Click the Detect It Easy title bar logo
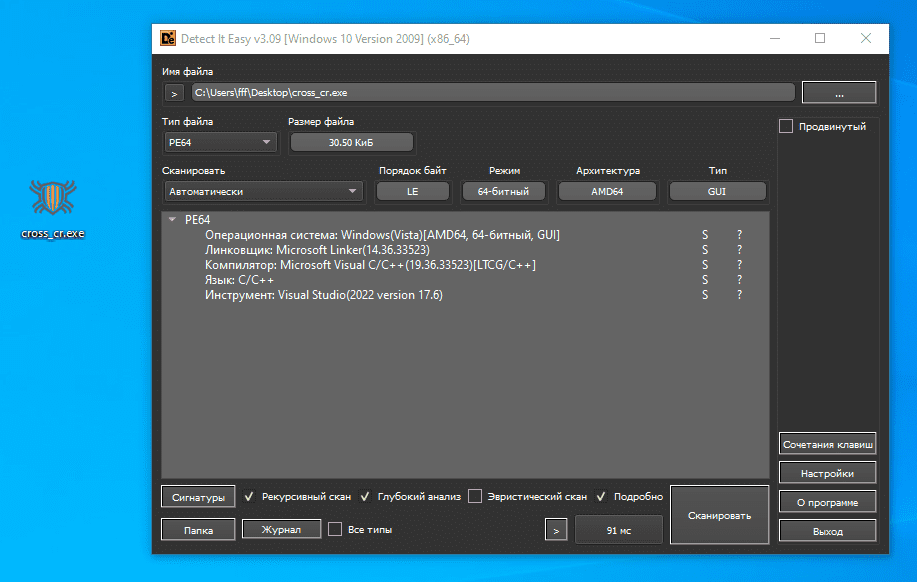 point(168,39)
